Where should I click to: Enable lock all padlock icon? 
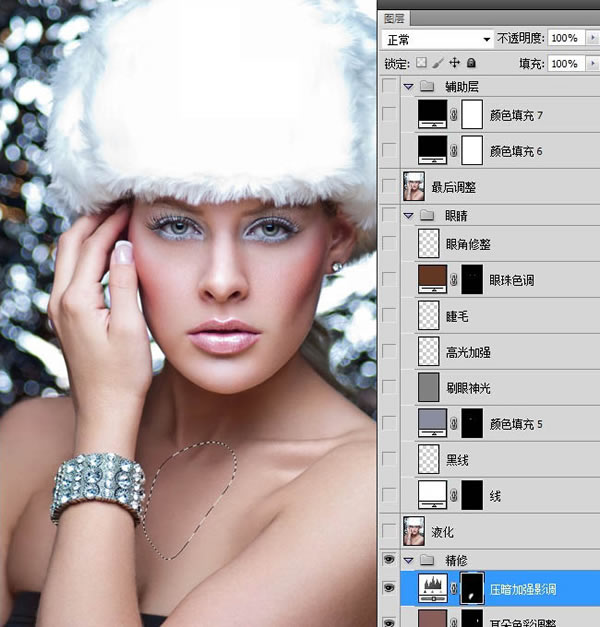(471, 63)
